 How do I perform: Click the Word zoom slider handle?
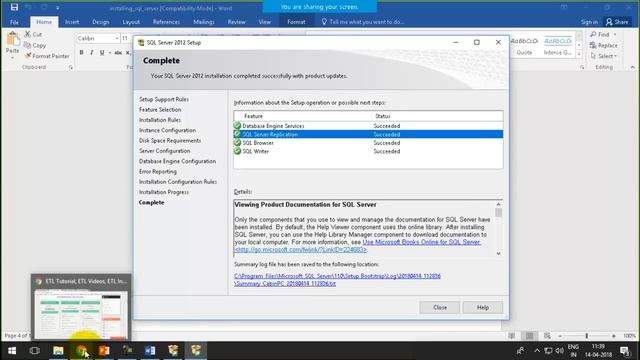(587, 336)
